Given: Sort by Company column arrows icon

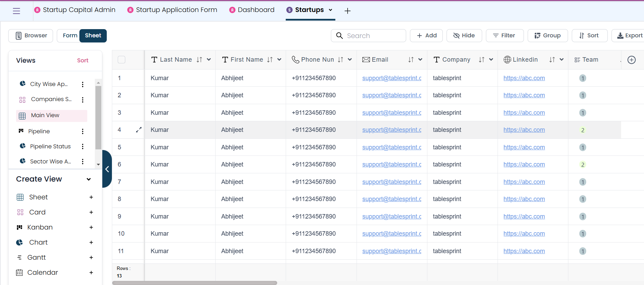Looking at the screenshot, I should (x=481, y=60).
